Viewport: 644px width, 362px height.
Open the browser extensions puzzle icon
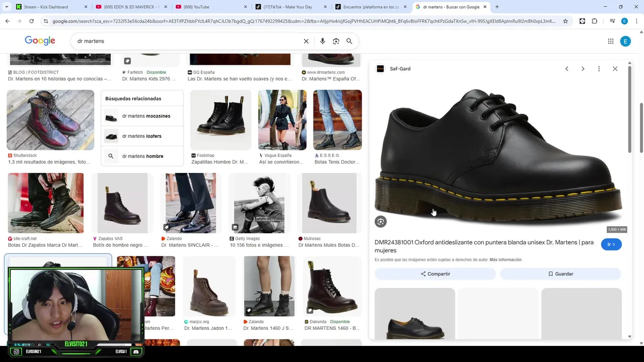click(x=595, y=21)
